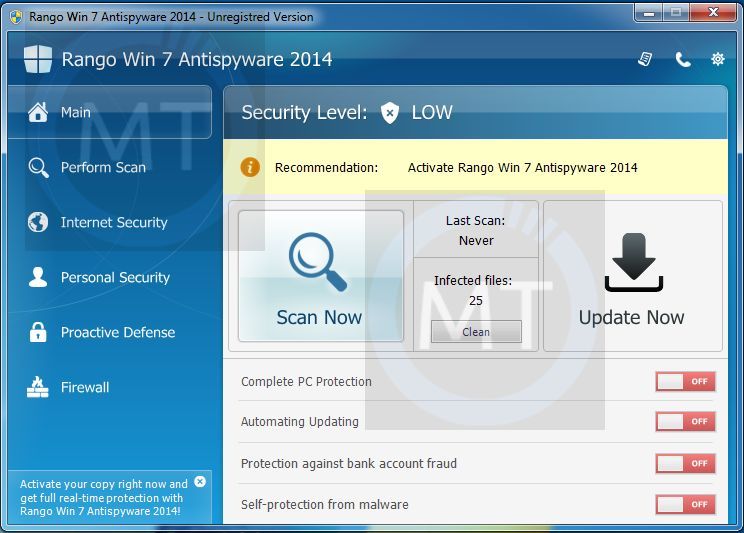Click the Complete PC Protection label

pyautogui.click(x=306, y=382)
